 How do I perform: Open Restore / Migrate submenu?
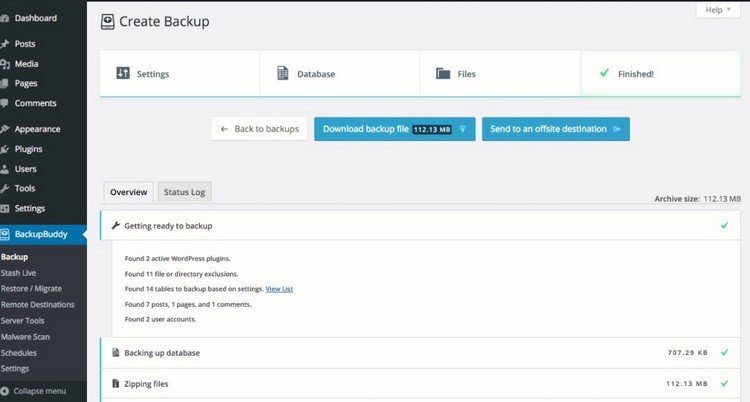pyautogui.click(x=31, y=289)
